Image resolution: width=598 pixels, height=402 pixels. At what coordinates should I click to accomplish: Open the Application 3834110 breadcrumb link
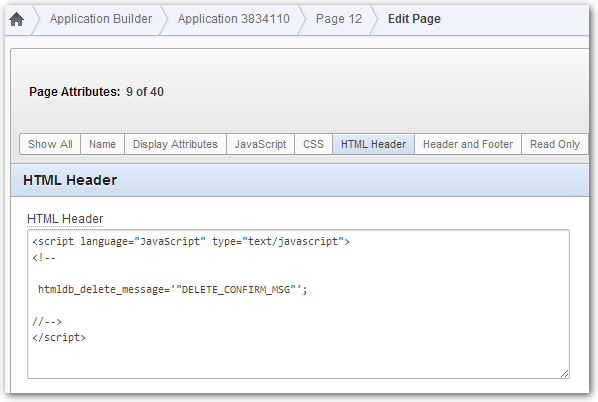coord(233,19)
